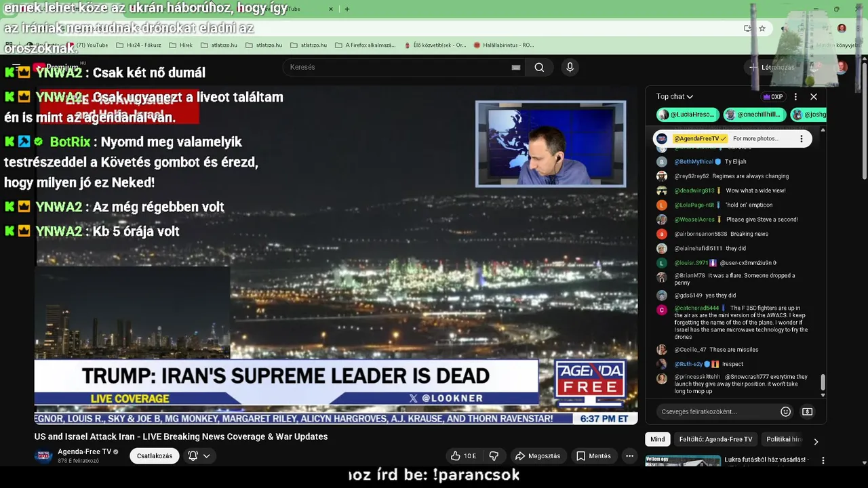The height and width of the screenshot is (488, 868).
Task: Click username @catcherad5444 in chat
Action: pyautogui.click(x=696, y=308)
